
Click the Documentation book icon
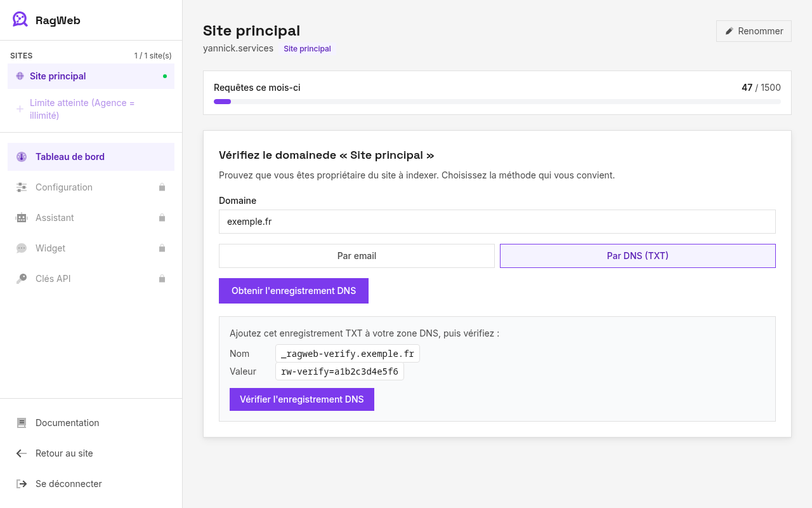coord(22,423)
